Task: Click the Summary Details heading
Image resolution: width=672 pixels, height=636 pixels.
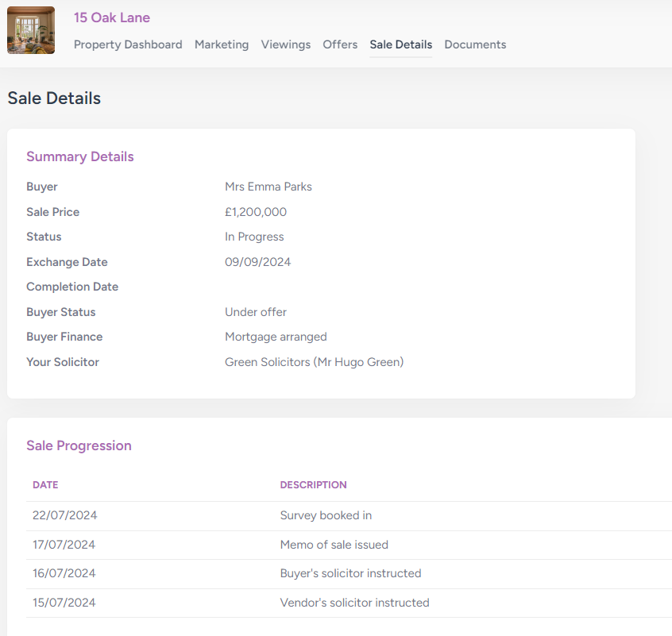Action: click(80, 156)
